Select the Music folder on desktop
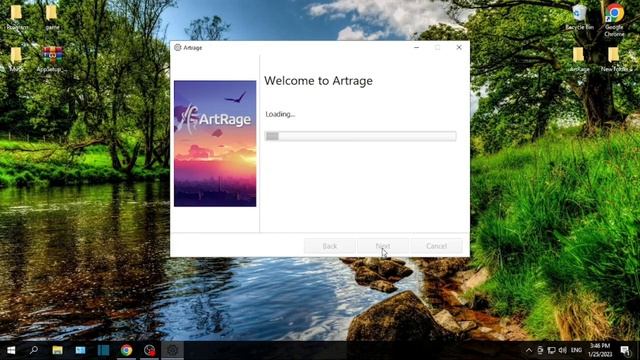The width and height of the screenshot is (640, 360). (x=16, y=60)
